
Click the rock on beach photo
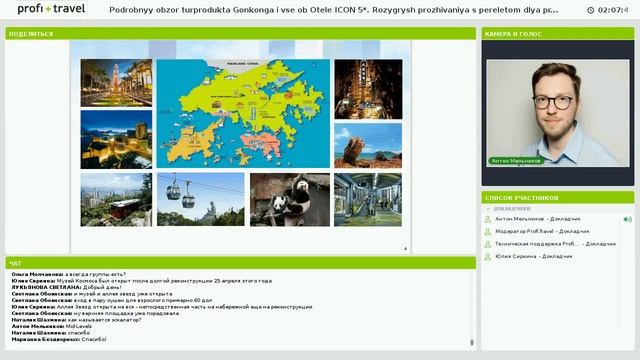pos(368,146)
